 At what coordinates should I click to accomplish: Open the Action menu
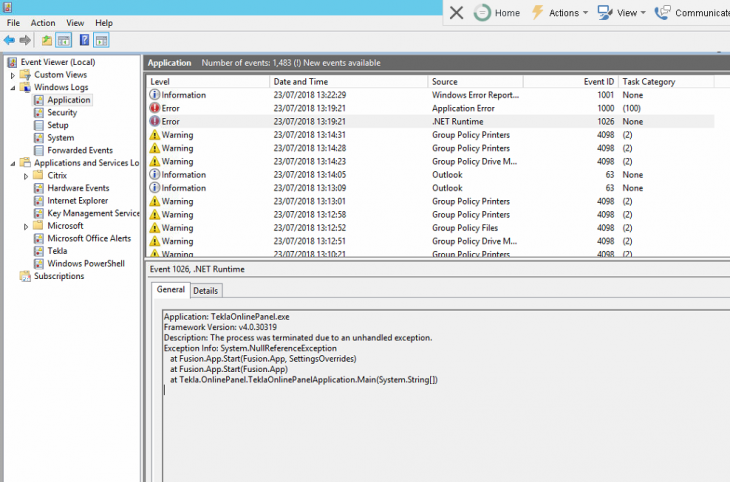point(43,23)
